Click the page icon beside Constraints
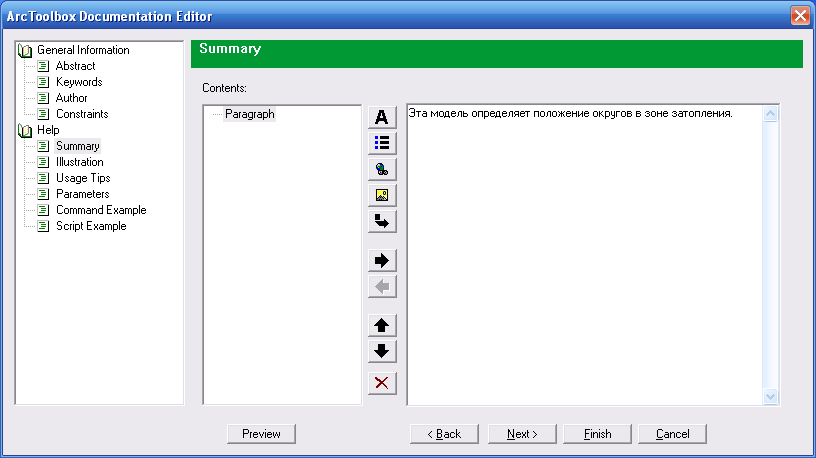This screenshot has height=458, width=816. pos(44,114)
